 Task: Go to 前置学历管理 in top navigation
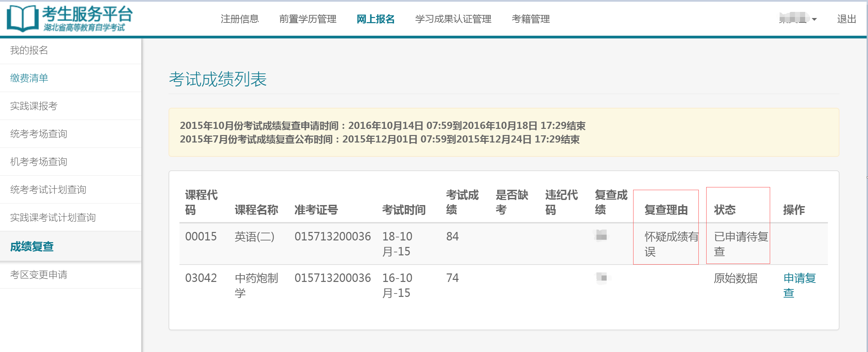308,19
